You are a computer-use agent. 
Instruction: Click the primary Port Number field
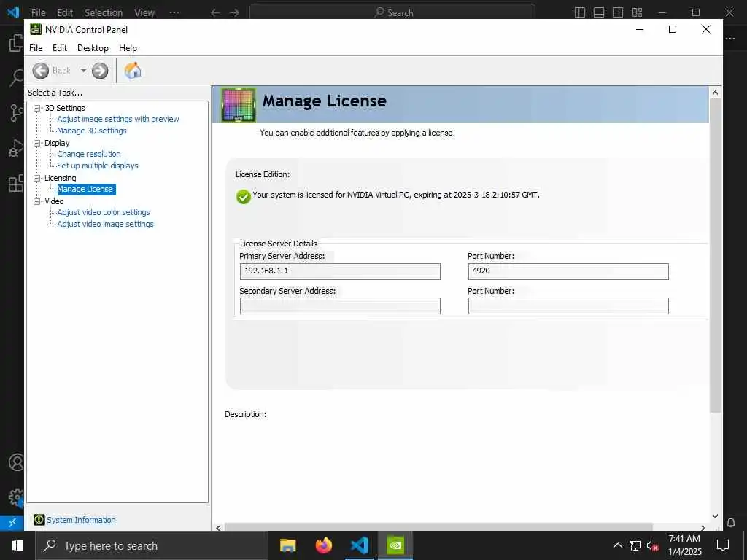point(568,271)
